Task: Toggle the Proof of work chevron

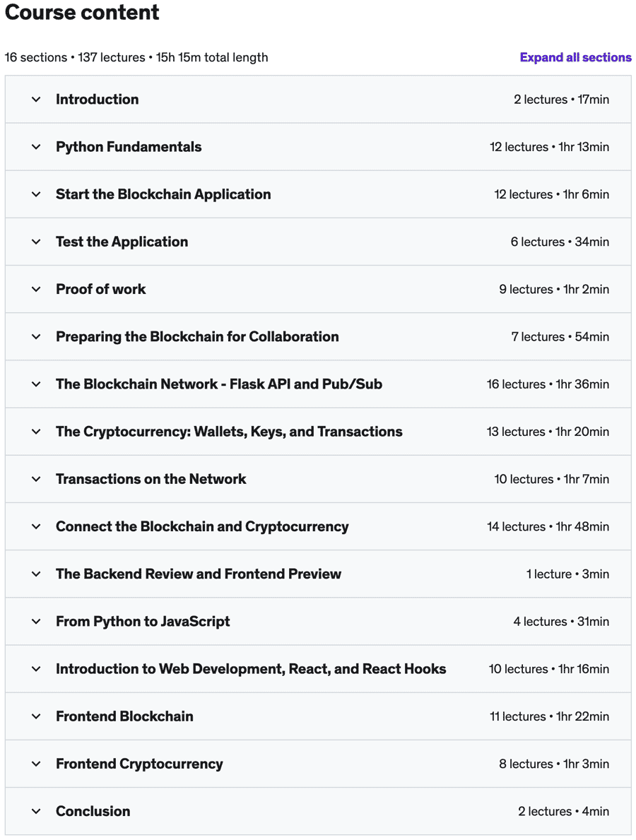Action: 36,289
